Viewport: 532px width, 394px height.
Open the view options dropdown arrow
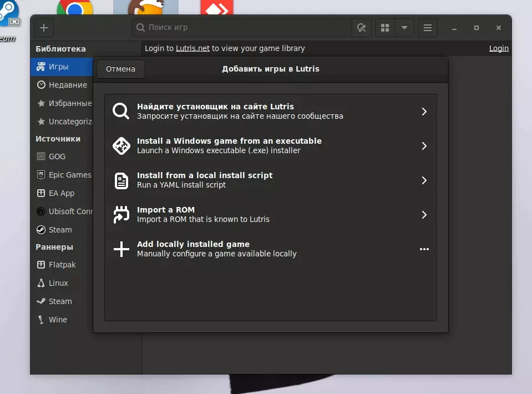click(404, 28)
